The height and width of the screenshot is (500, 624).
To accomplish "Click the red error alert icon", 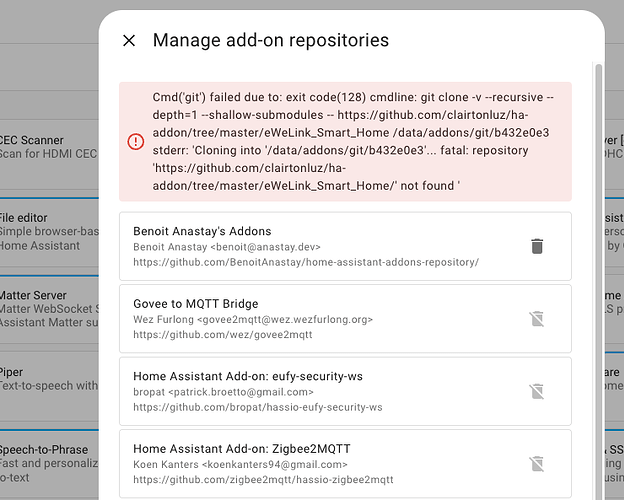I will 136,142.
